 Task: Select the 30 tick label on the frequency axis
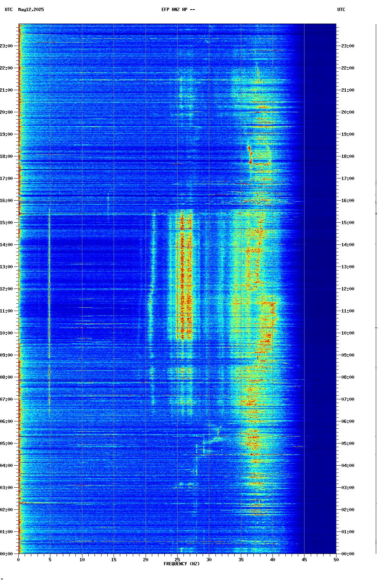point(209,560)
